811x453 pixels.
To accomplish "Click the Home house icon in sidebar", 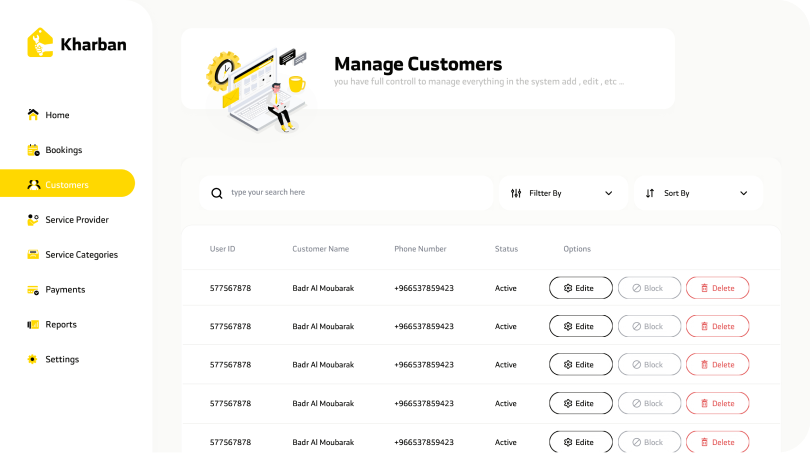I will pyautogui.click(x=33, y=115).
